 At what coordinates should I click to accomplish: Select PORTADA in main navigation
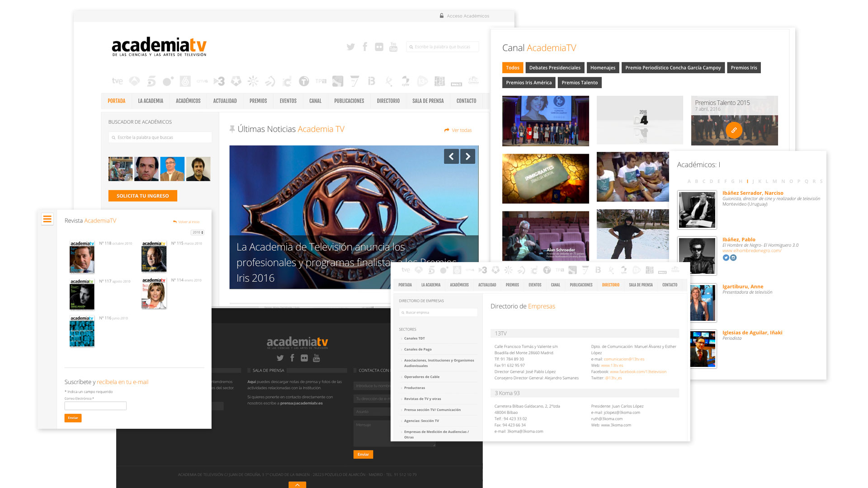tap(116, 101)
